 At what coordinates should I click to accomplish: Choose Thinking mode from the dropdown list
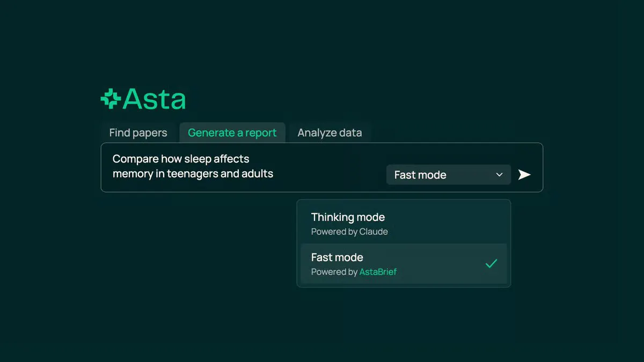click(404, 224)
